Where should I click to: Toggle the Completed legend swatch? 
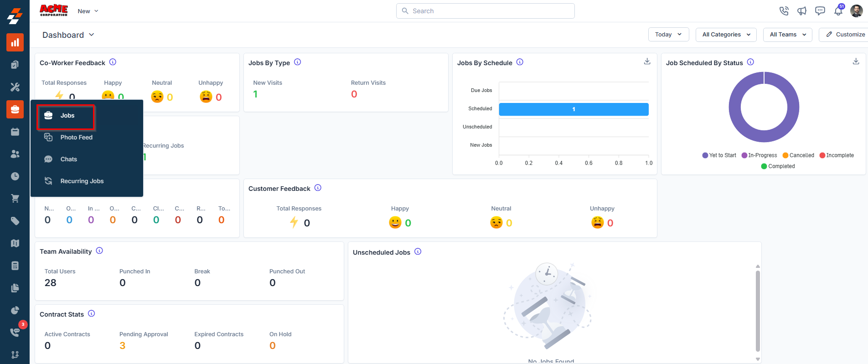(764, 166)
